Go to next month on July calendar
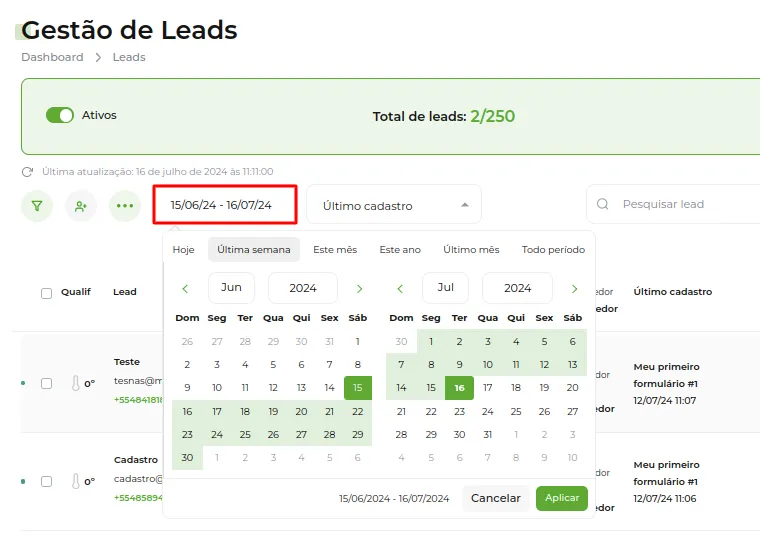 574,289
